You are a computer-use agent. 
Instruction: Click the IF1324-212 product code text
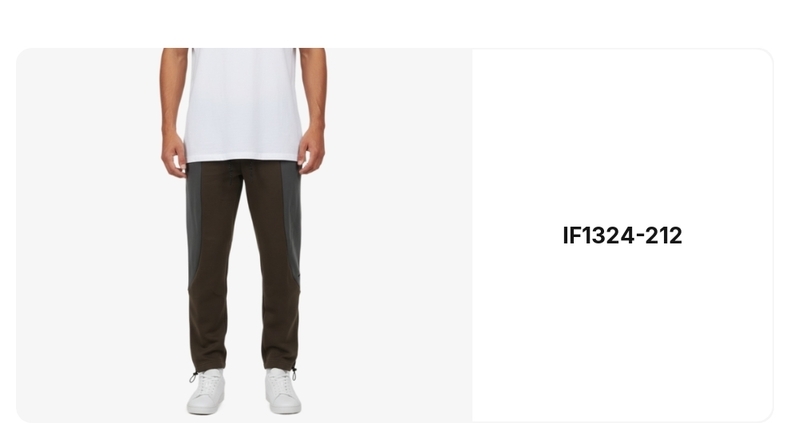[x=622, y=236]
